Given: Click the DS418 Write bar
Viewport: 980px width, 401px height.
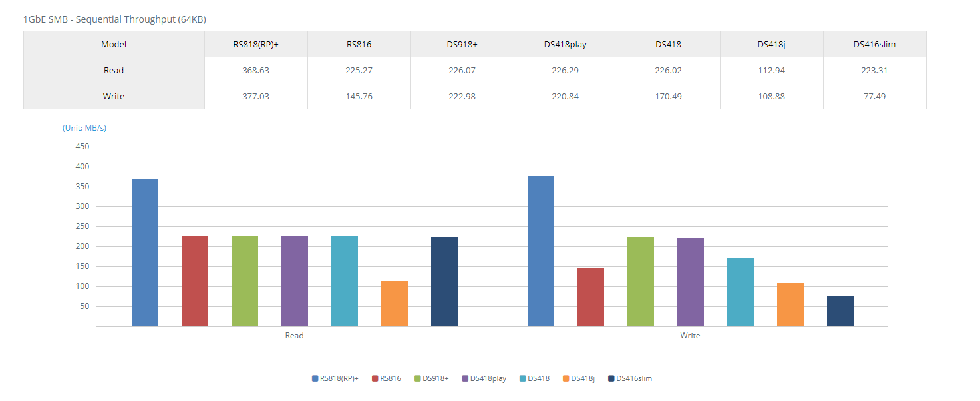Looking at the screenshot, I should click(x=740, y=292).
